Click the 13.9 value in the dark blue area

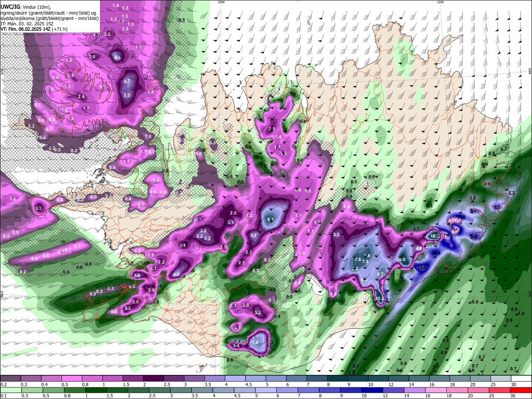point(421,267)
